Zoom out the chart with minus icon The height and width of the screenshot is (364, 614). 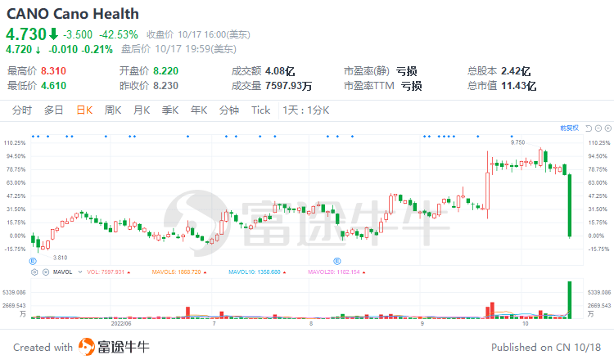pyautogui.click(x=598, y=128)
